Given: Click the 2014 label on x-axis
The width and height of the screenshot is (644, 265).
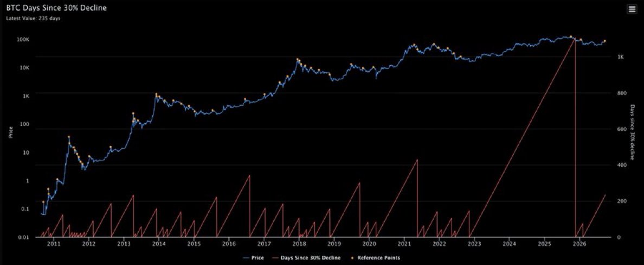Looking at the screenshot, I should [x=159, y=244].
